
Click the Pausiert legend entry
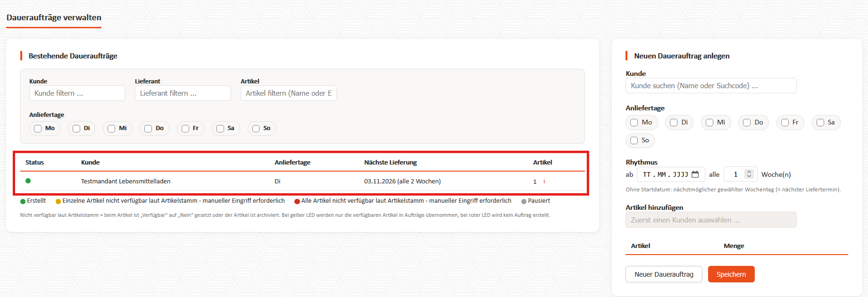click(535, 201)
